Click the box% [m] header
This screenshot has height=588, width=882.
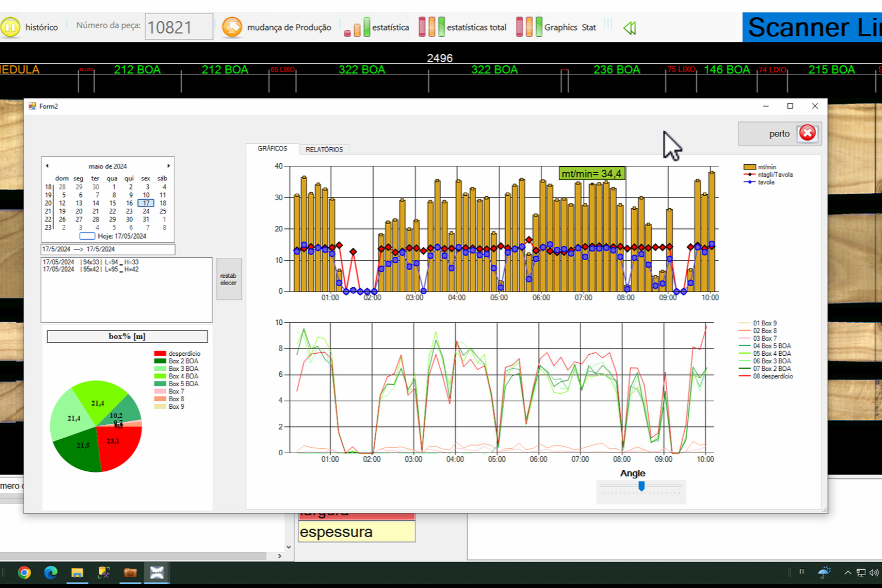(127, 336)
